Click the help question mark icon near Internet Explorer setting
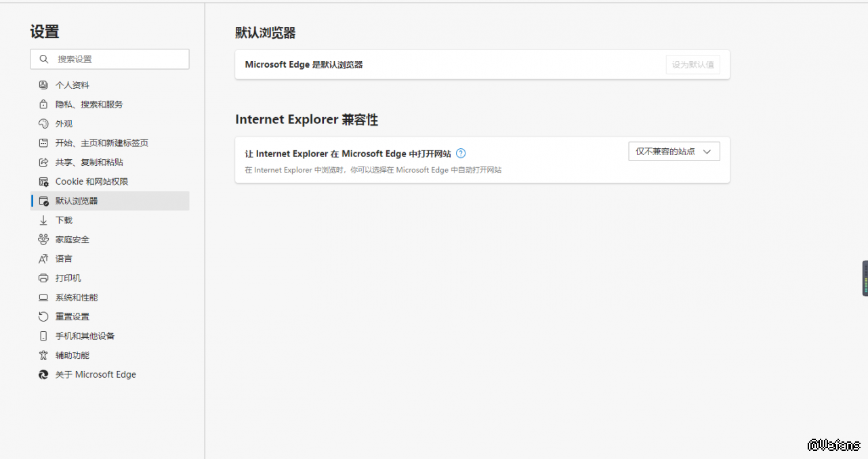 (x=461, y=153)
